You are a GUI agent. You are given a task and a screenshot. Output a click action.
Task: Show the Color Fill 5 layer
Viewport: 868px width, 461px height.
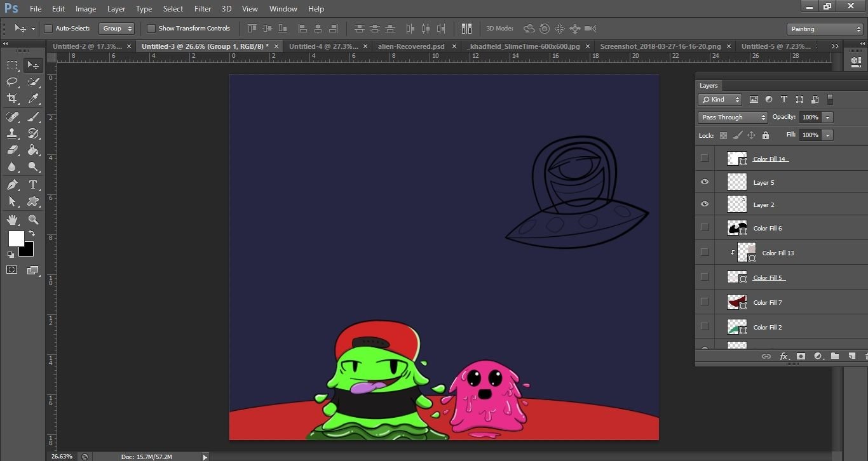[704, 277]
